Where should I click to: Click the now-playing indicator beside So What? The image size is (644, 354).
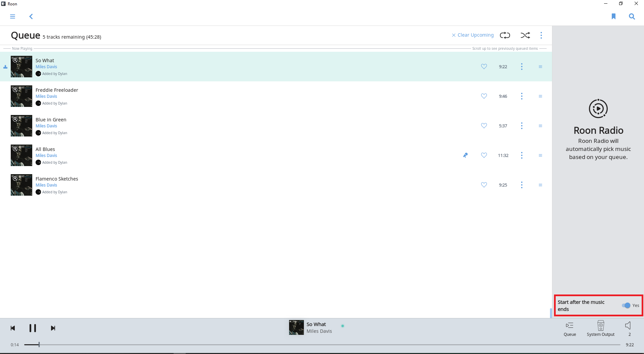click(x=5, y=67)
